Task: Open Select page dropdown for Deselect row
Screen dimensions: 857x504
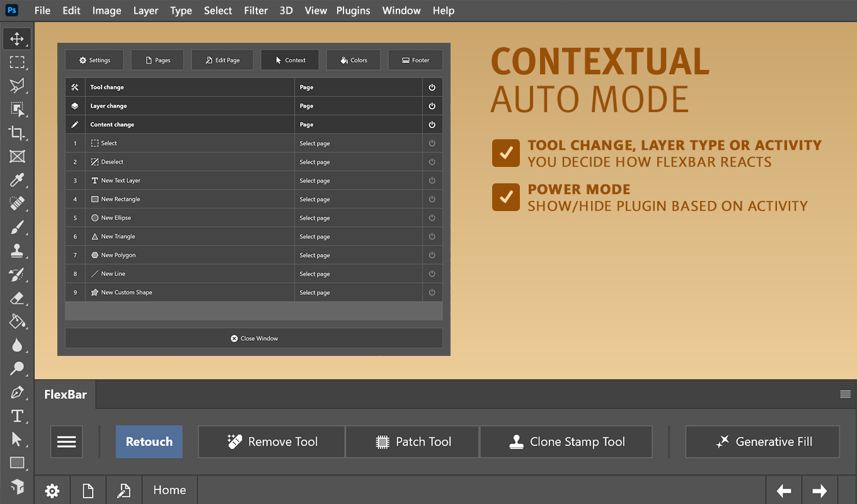Action: [x=359, y=162]
